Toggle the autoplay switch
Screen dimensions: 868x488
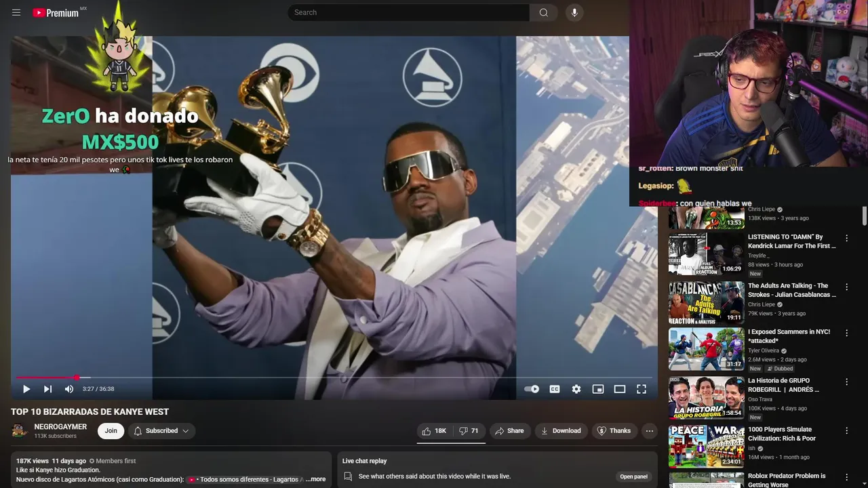[532, 389]
